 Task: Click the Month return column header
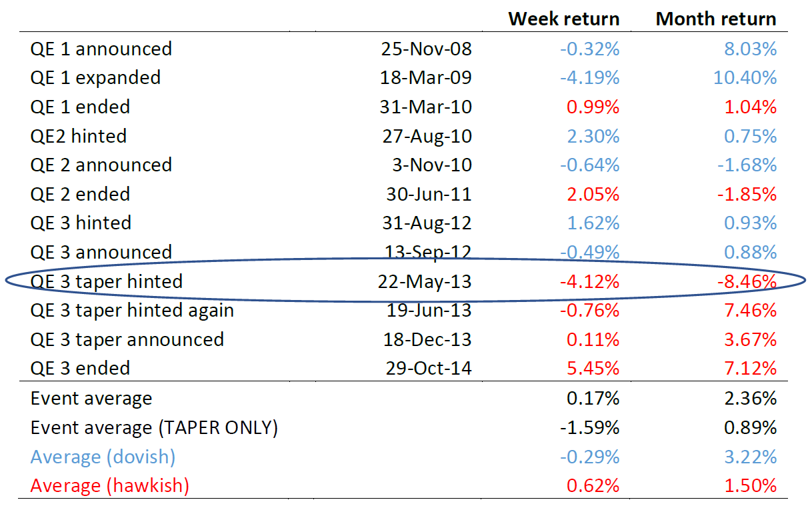pos(716,18)
